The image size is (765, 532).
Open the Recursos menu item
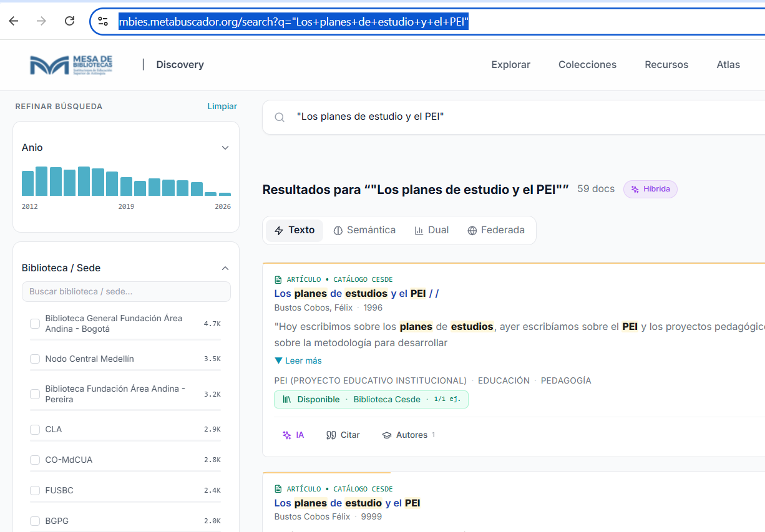(666, 65)
